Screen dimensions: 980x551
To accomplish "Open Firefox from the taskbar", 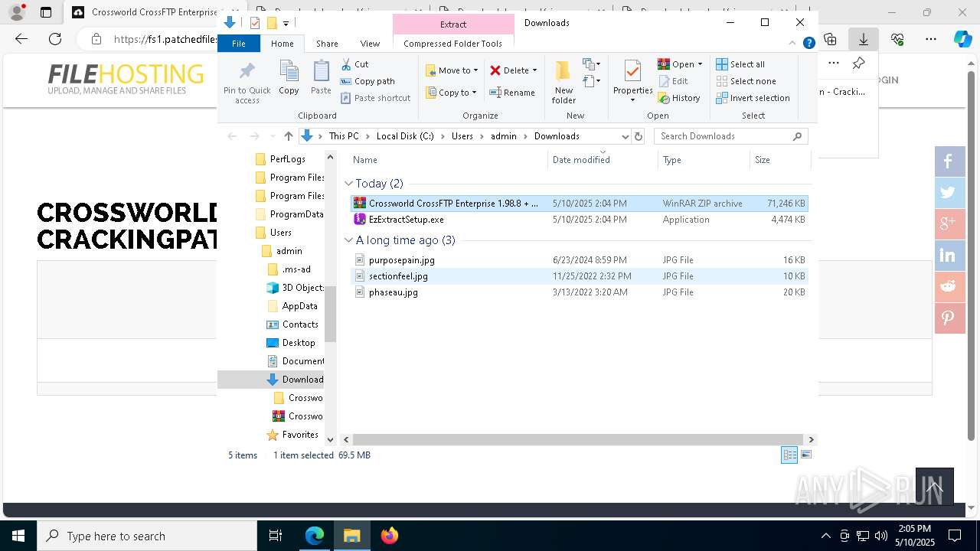I will pos(389,536).
